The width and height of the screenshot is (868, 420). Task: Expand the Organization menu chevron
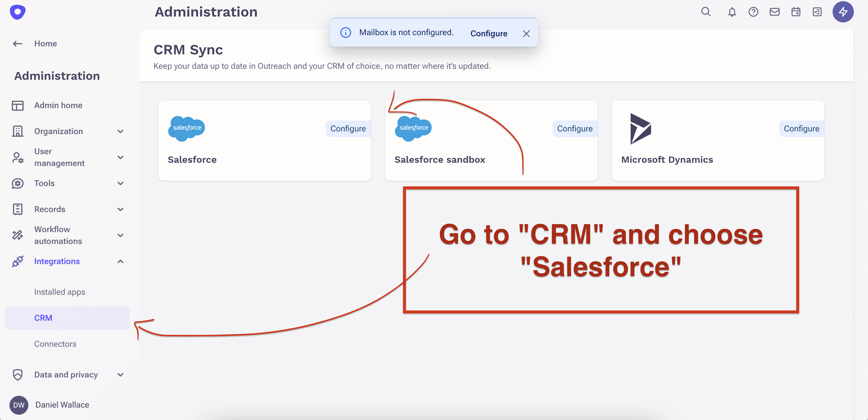(x=120, y=131)
